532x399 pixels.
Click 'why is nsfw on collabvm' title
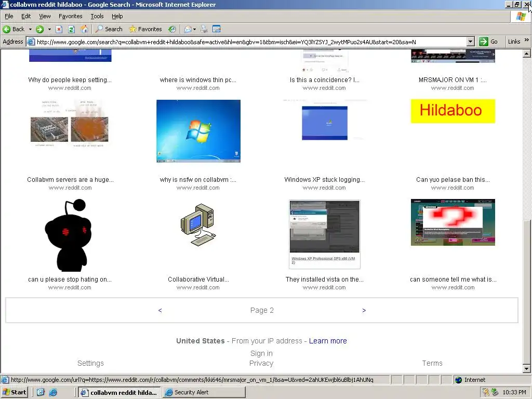click(x=198, y=179)
